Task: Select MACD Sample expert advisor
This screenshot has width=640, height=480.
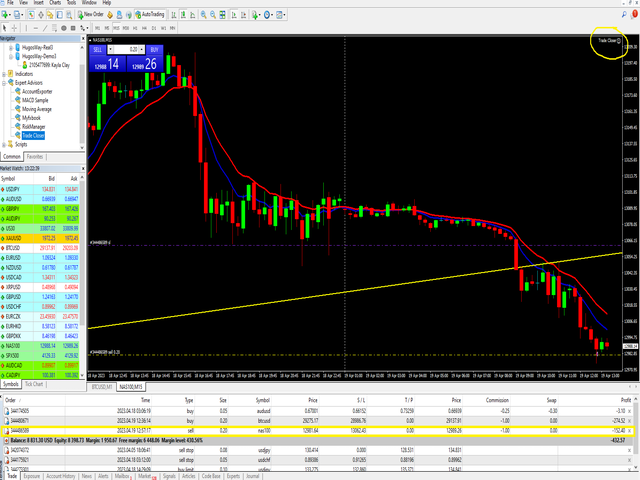Action: (35, 100)
